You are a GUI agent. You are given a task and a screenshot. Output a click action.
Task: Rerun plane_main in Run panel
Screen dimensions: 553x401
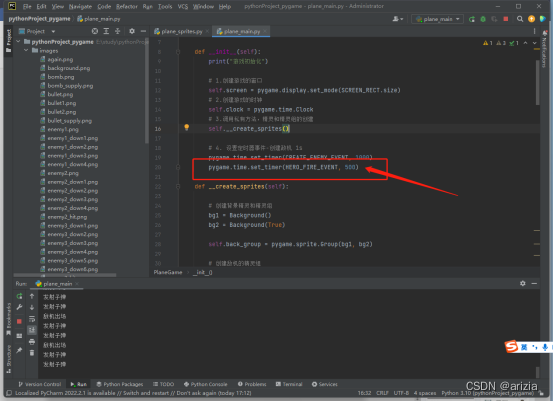(19, 296)
